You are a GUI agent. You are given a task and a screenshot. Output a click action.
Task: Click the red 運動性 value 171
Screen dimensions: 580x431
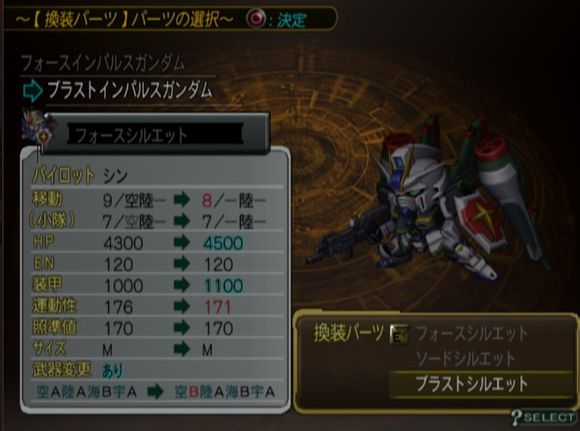click(x=218, y=307)
